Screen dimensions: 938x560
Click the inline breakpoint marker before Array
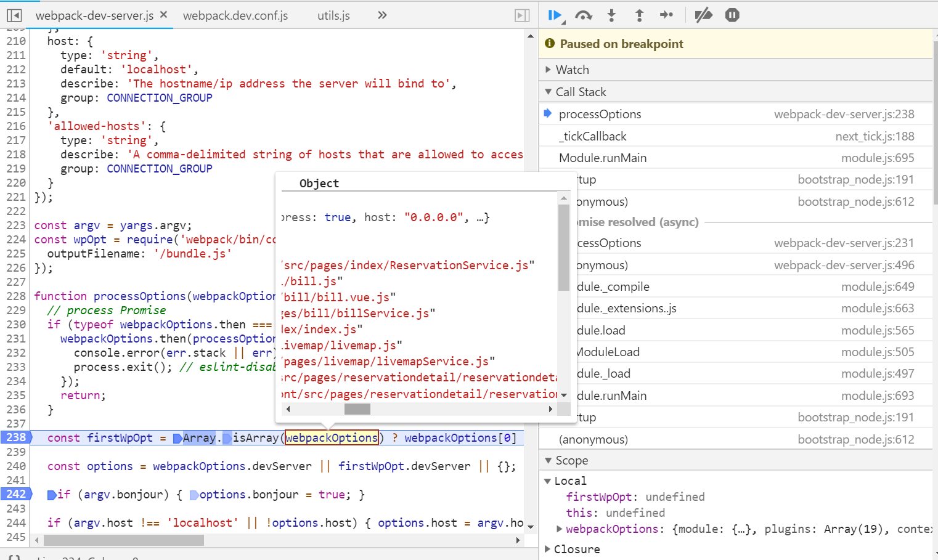[x=177, y=438]
